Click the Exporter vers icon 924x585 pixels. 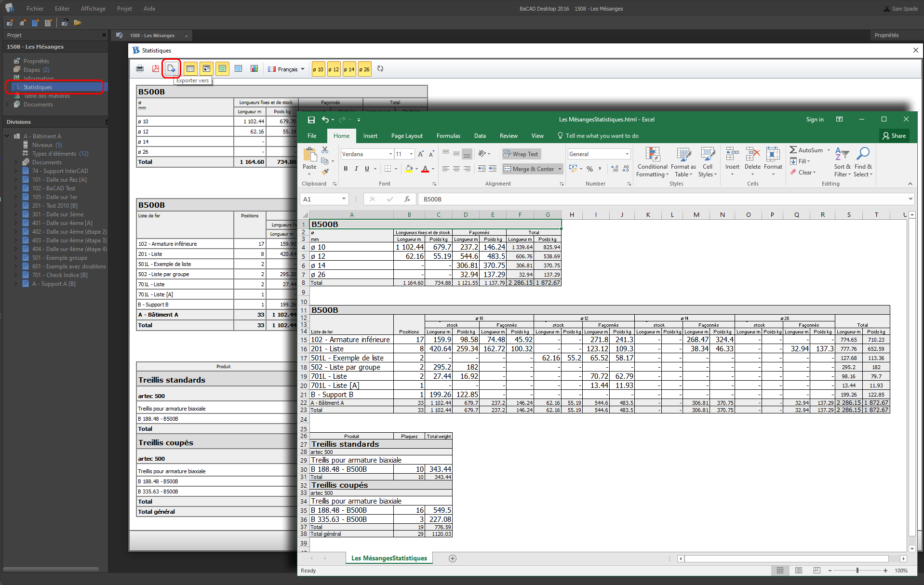[171, 69]
